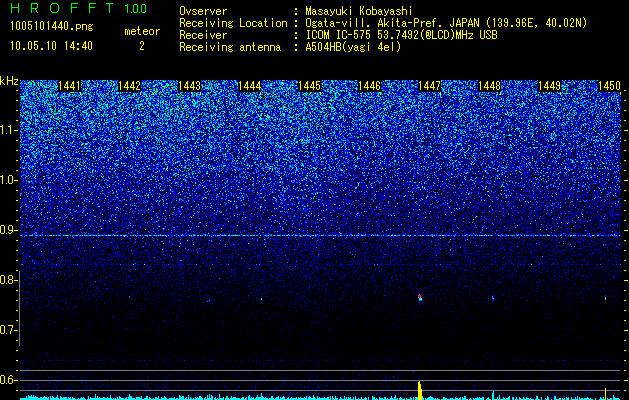Click time marker 1443
Image resolution: width=629 pixels, height=400 pixels.
pos(189,86)
